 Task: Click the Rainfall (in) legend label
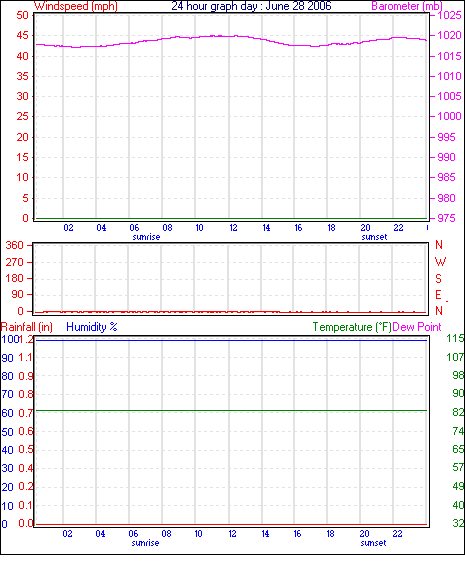click(x=27, y=327)
